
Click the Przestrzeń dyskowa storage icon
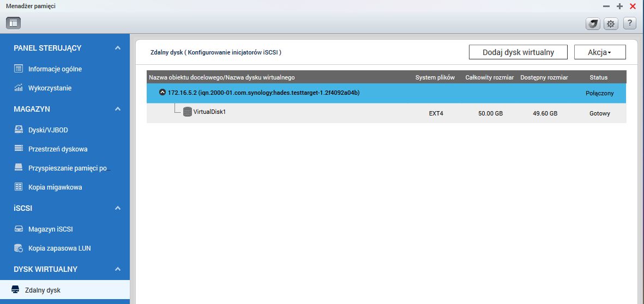(x=19, y=149)
